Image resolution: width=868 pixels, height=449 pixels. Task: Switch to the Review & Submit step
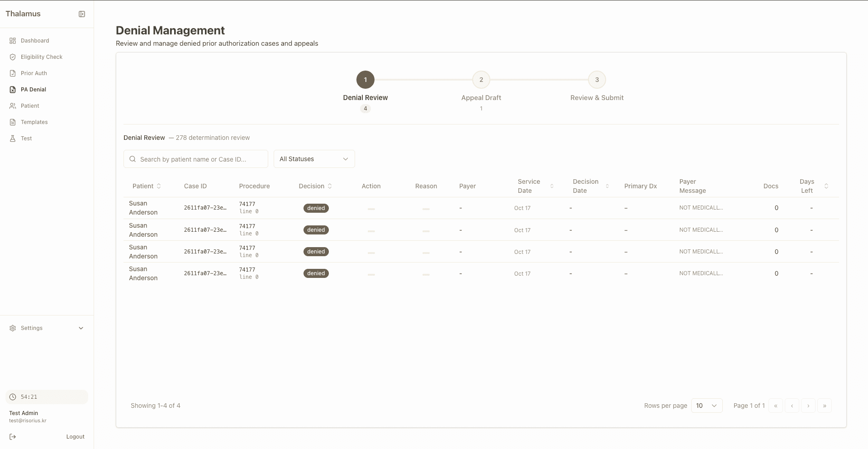[597, 80]
